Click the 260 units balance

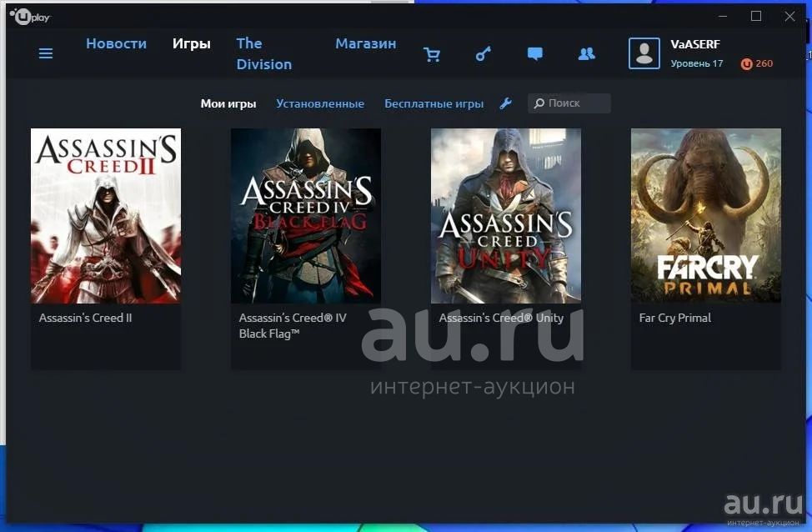764,63
